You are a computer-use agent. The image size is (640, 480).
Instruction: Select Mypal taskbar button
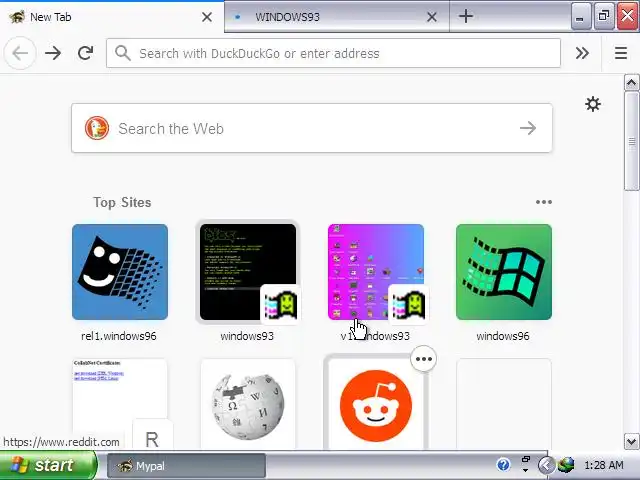[x=186, y=465]
